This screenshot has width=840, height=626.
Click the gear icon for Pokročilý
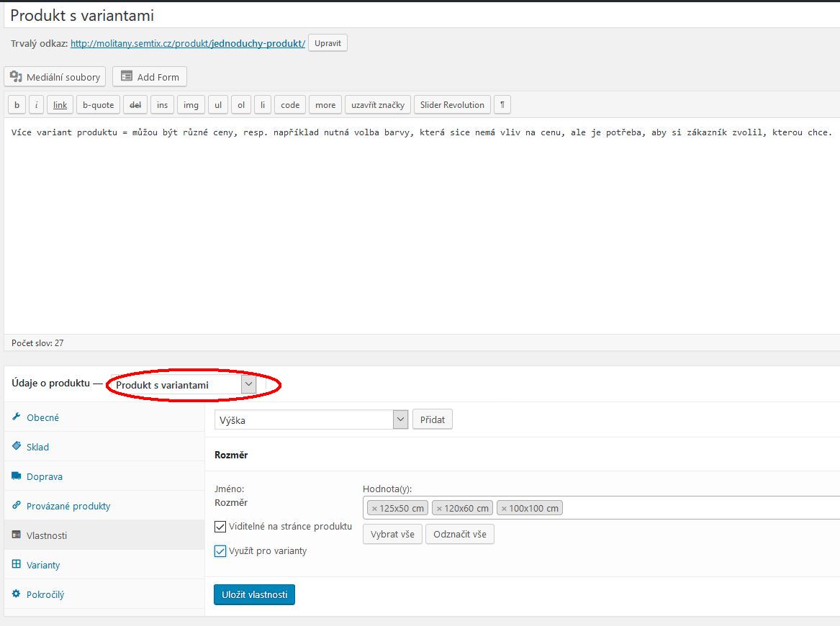[17, 594]
